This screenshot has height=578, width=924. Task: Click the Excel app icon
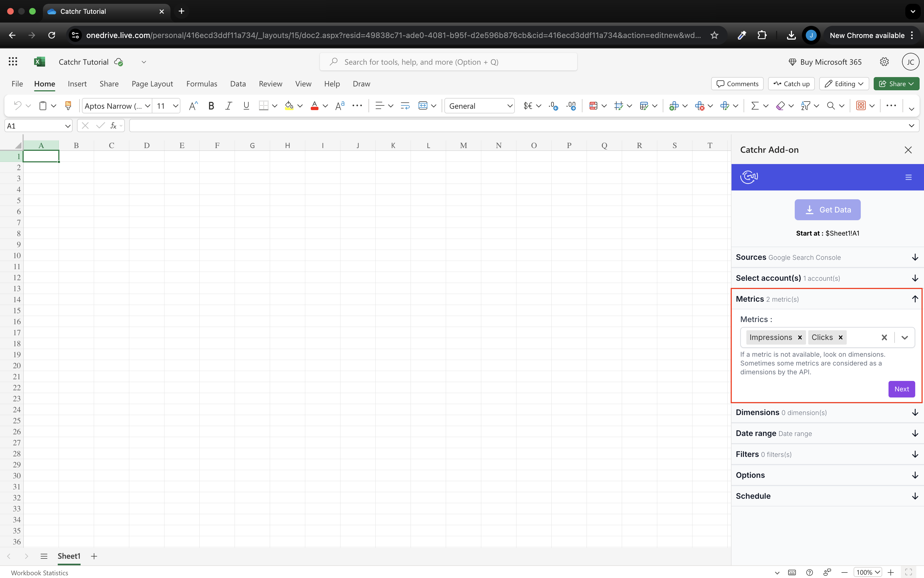(x=39, y=62)
